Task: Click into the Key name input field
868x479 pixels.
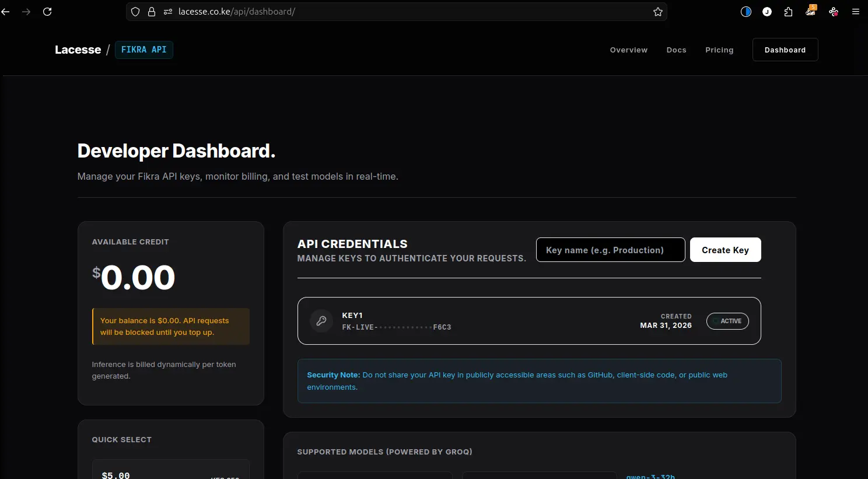Action: coord(611,250)
